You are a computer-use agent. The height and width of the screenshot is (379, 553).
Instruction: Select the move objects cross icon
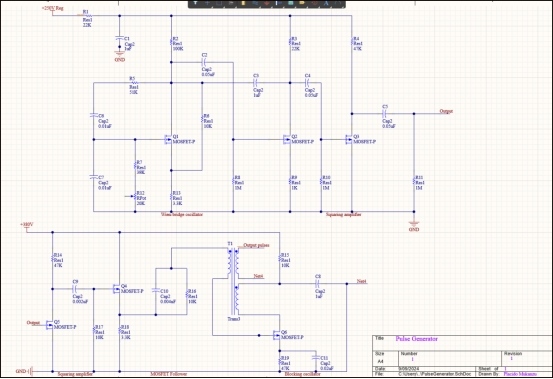(x=207, y=3)
